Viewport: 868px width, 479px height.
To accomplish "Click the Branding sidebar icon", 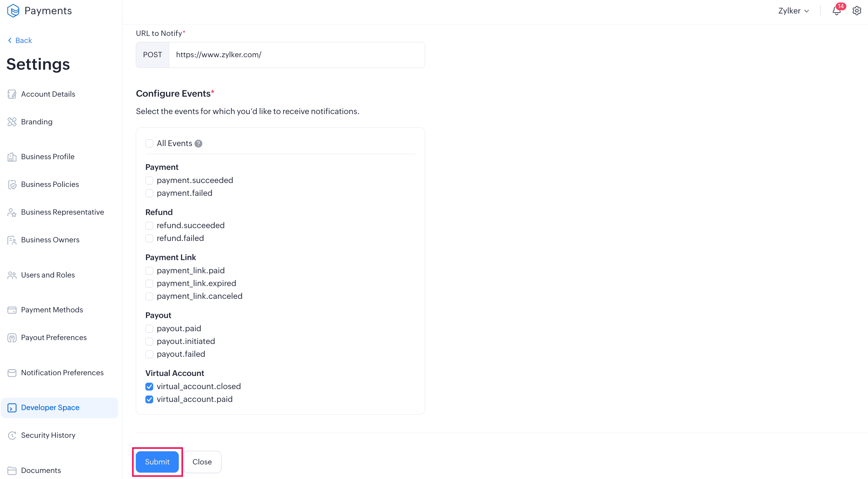I will click(x=12, y=122).
